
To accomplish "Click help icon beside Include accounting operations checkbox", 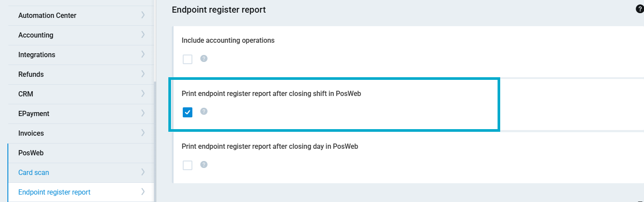I will [x=204, y=58].
